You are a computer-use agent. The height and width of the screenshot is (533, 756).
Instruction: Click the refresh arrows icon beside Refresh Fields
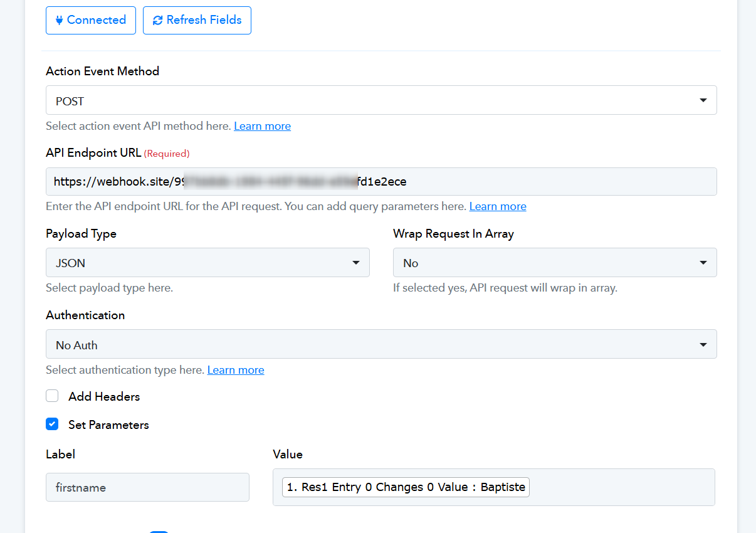[x=157, y=20]
